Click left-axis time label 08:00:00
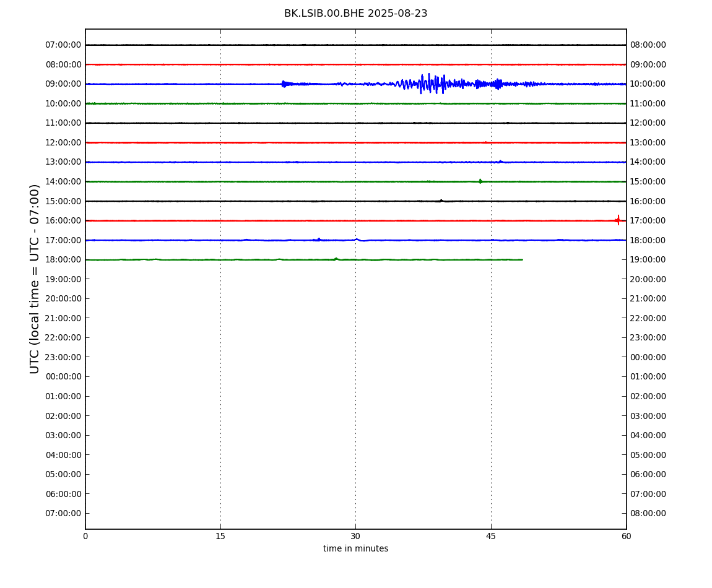The height and width of the screenshot is (588, 712). click(64, 64)
